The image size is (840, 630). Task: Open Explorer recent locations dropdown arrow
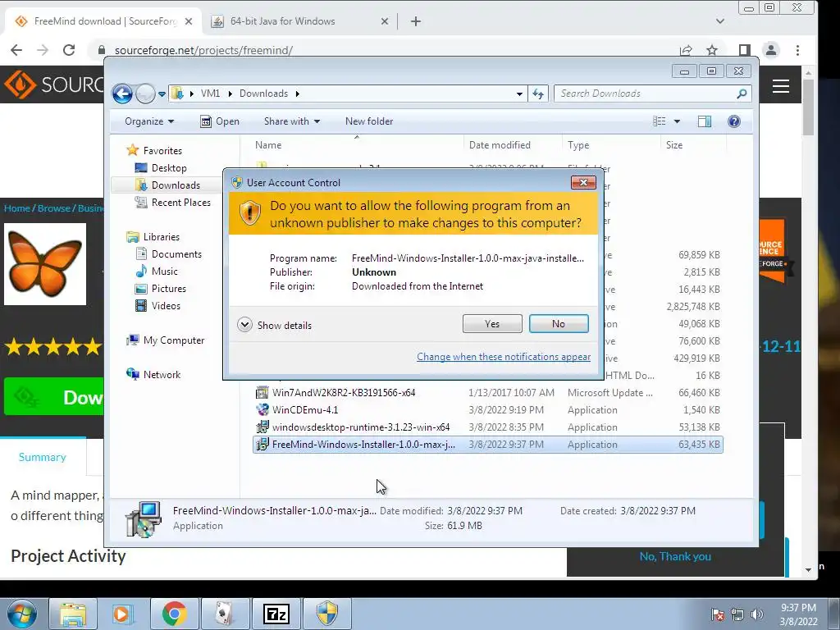tap(162, 94)
